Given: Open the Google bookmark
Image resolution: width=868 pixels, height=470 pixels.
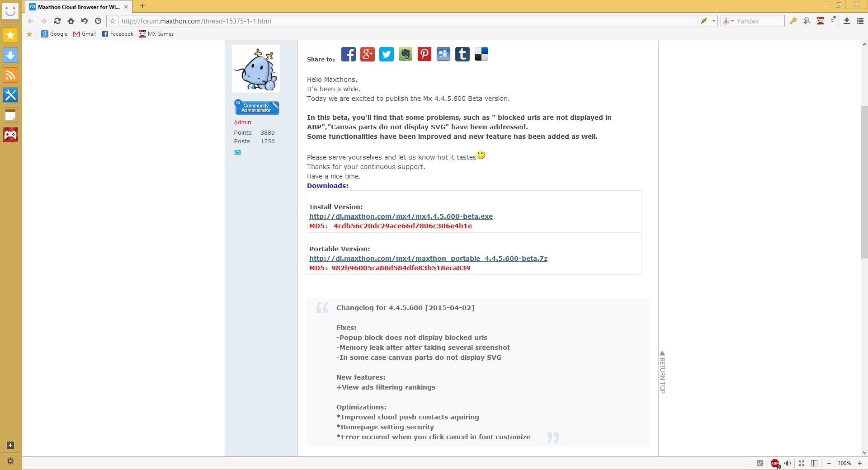Looking at the screenshot, I should pos(54,34).
